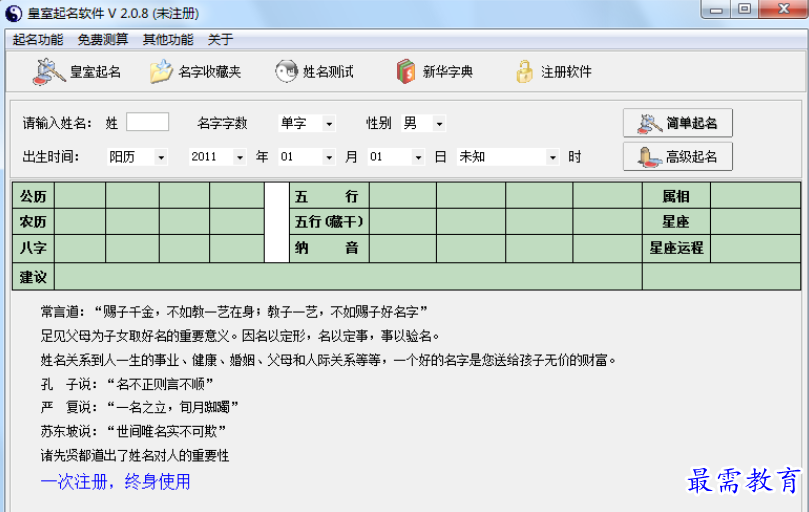Image resolution: width=809 pixels, height=512 pixels.
Task: Click the 五 行 header cell
Action: point(329,196)
